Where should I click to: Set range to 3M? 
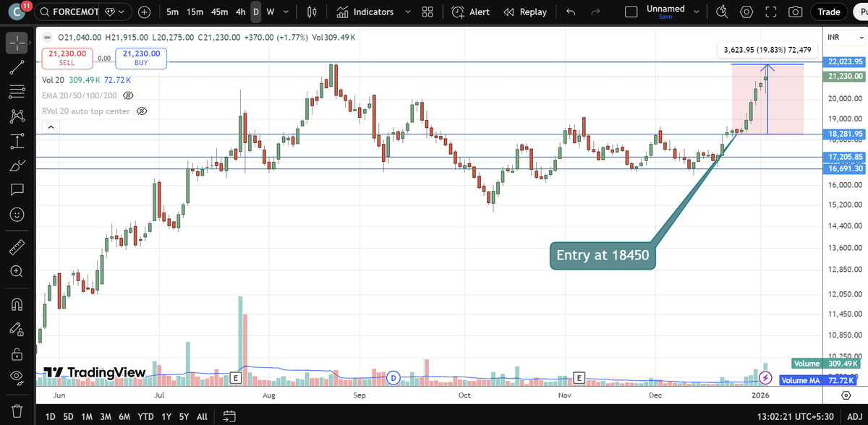pyautogui.click(x=106, y=416)
